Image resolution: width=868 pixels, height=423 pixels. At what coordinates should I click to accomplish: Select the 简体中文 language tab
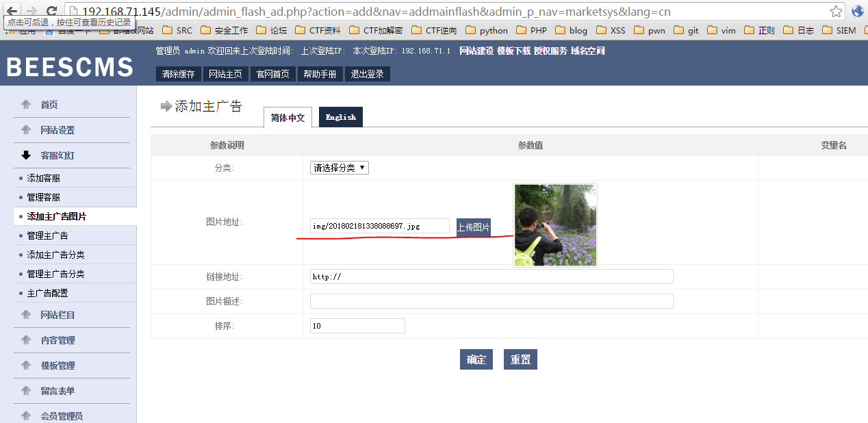click(x=288, y=118)
